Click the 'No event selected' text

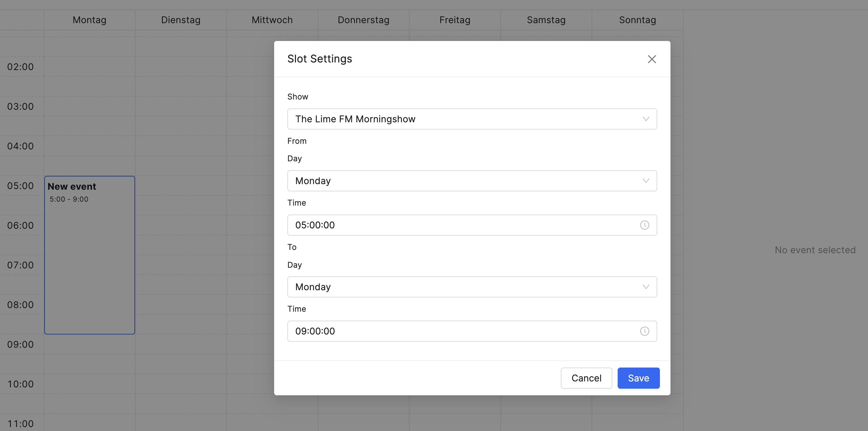tap(815, 250)
